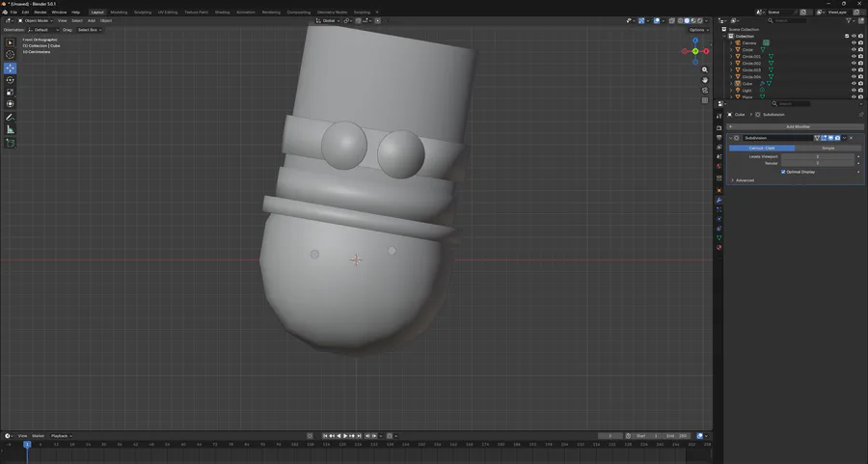Open the Material properties tab
This screenshot has height=464, width=868.
[x=719, y=248]
